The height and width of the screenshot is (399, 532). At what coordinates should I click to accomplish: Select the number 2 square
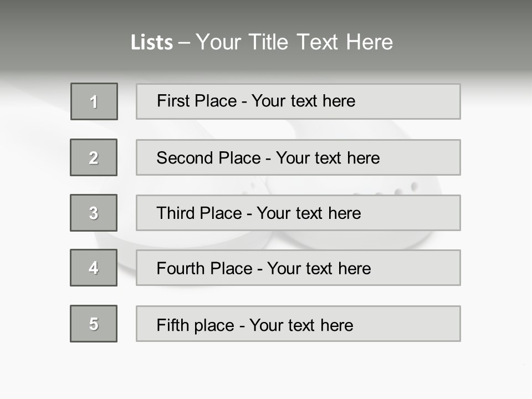94,157
